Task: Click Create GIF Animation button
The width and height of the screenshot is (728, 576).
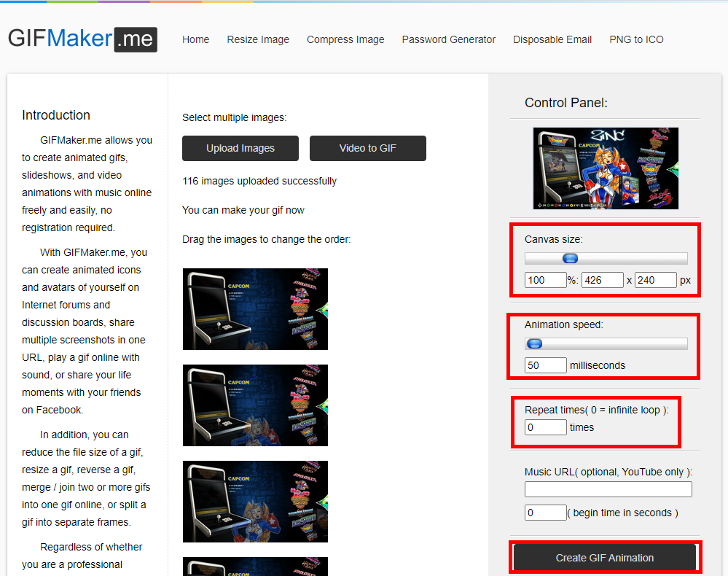Action: (x=605, y=558)
